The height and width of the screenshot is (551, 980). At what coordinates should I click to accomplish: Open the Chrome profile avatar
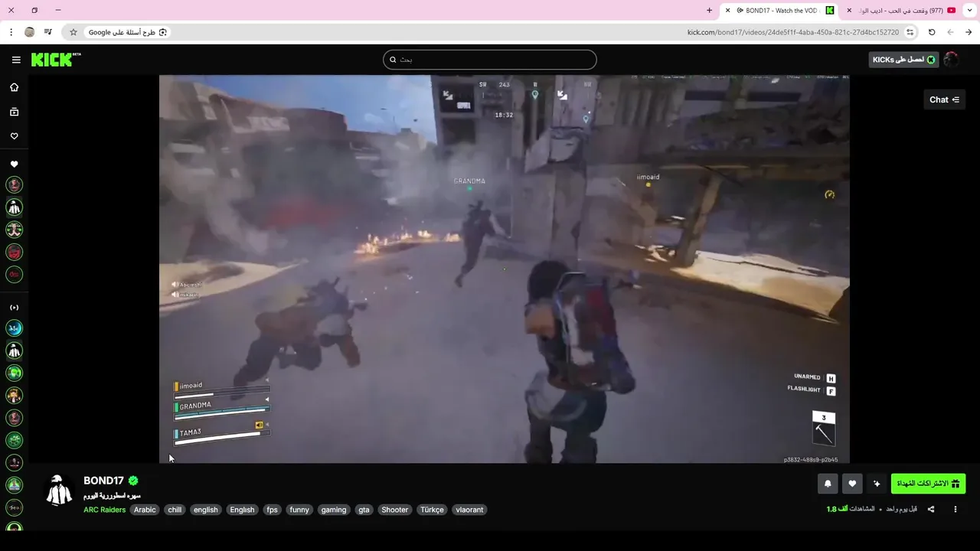point(30,32)
